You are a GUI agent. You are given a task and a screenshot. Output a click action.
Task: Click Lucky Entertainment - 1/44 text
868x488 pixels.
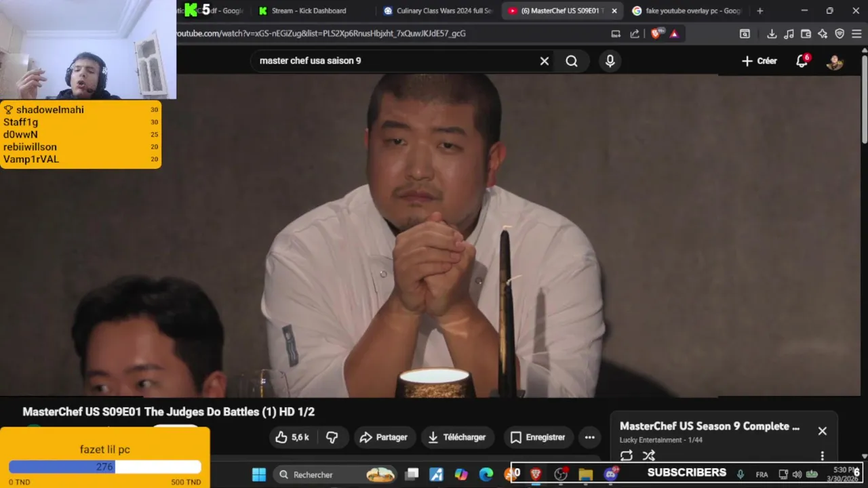pyautogui.click(x=660, y=440)
